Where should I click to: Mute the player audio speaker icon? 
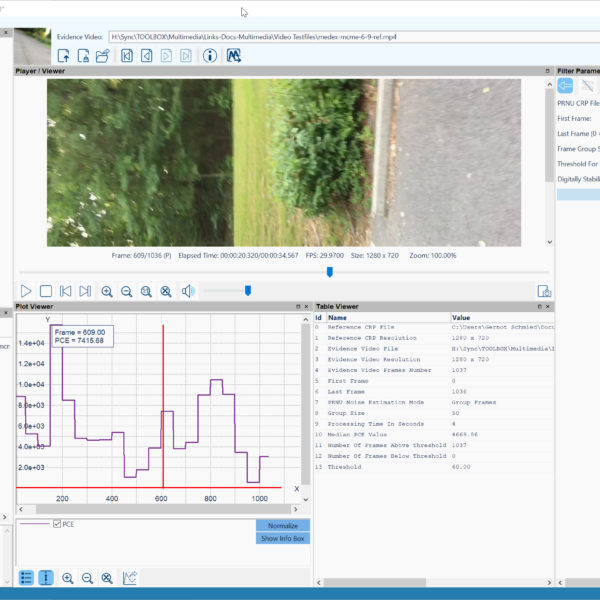[x=188, y=291]
